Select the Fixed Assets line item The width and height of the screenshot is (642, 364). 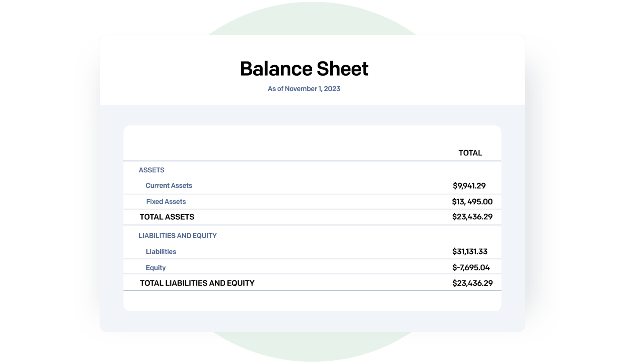(x=166, y=201)
